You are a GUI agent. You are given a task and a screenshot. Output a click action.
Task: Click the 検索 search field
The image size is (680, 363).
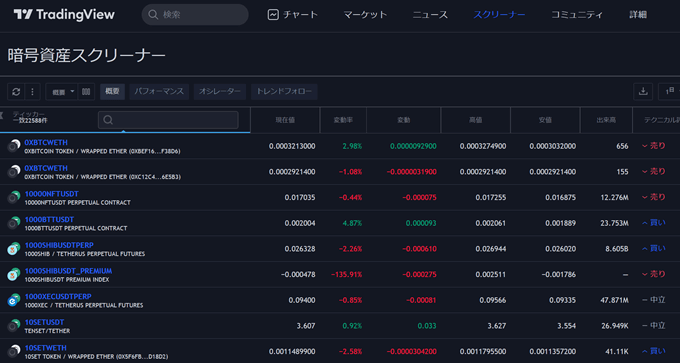195,15
